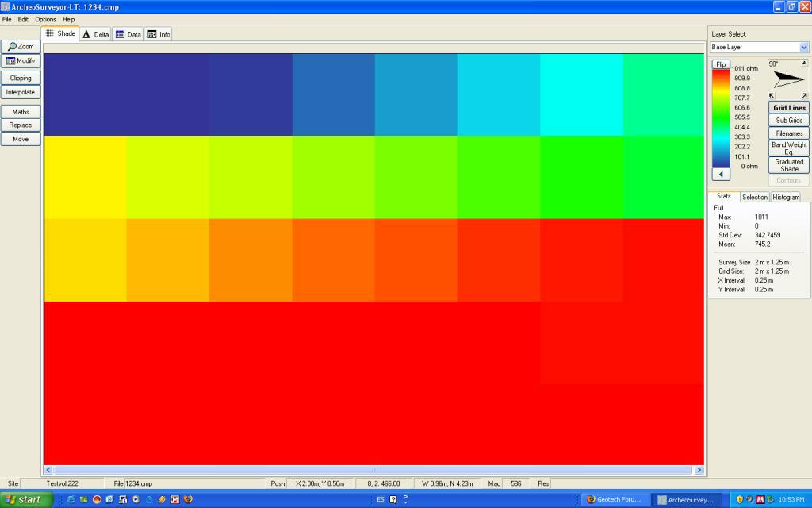Click the File name field showing 1234.cmp
The width and height of the screenshot is (812, 508).
tap(193, 483)
